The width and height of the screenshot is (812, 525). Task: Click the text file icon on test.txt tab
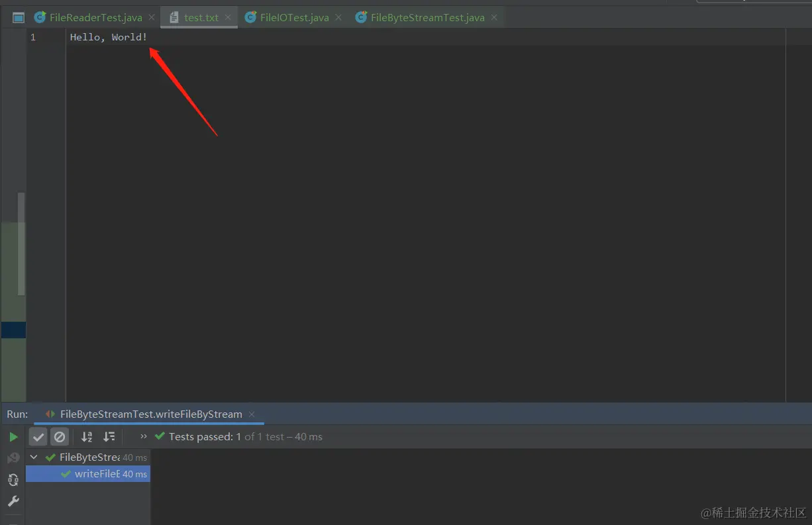click(174, 17)
